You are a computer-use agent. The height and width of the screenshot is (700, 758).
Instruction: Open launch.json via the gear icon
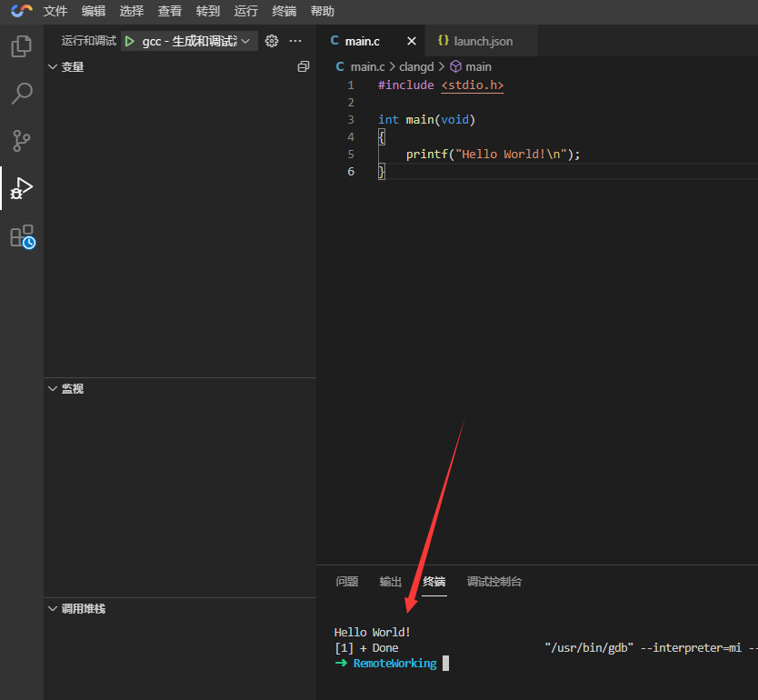click(x=271, y=41)
